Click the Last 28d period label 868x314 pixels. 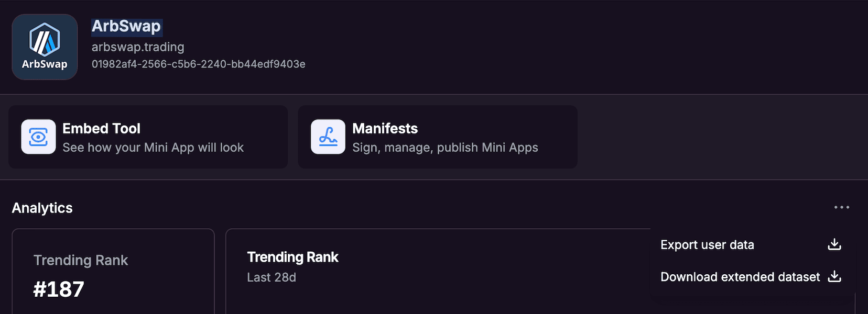(272, 277)
